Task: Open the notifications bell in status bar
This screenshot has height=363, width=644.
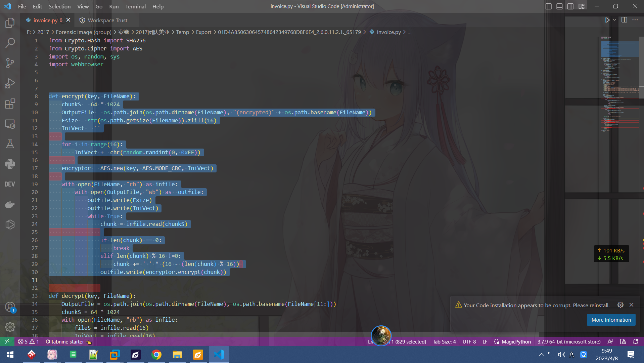Action: [636, 341]
